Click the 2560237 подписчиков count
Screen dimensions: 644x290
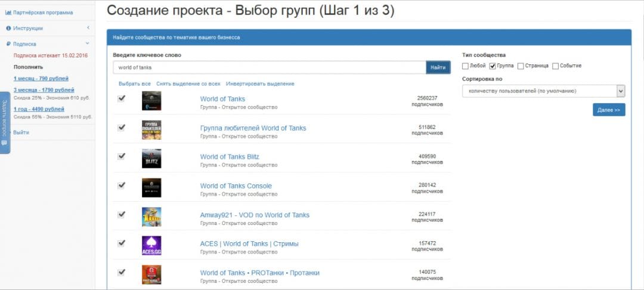click(427, 101)
